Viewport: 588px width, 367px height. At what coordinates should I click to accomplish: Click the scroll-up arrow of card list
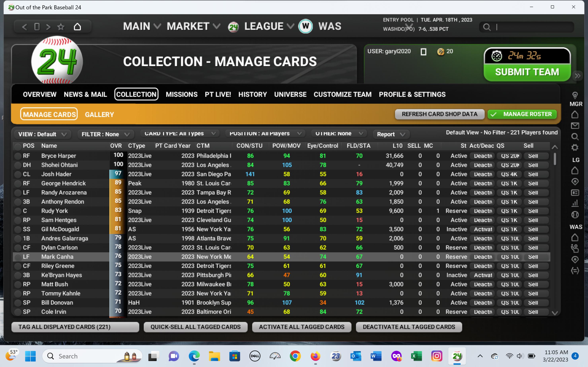[x=555, y=147]
